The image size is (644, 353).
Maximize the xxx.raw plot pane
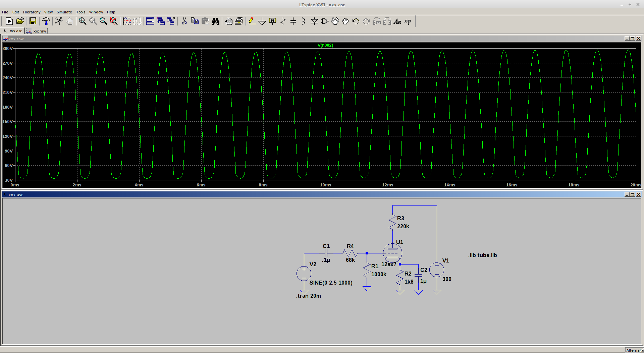pos(633,39)
